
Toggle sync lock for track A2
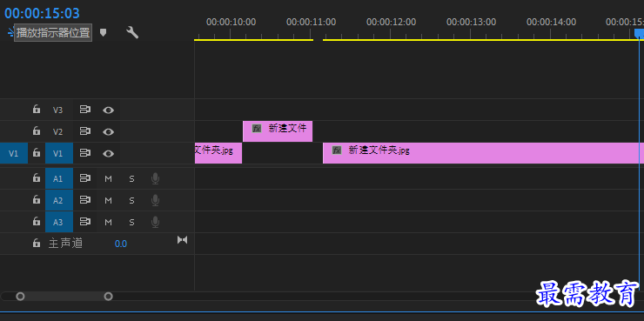pos(84,200)
